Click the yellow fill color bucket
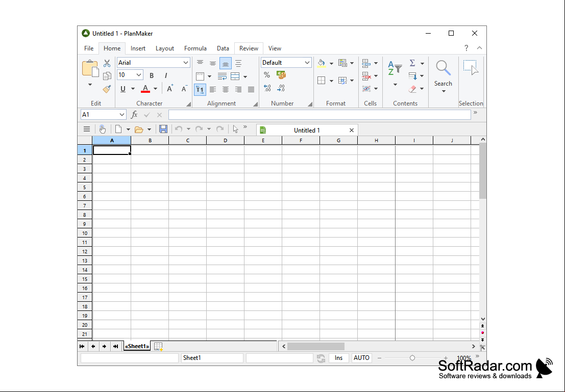Image resolution: width=565 pixels, height=392 pixels. pyautogui.click(x=322, y=63)
